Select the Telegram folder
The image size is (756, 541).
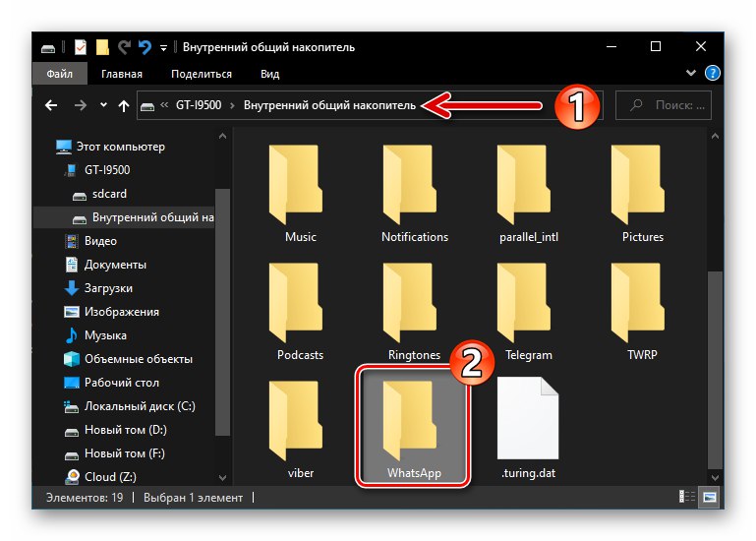(x=529, y=312)
